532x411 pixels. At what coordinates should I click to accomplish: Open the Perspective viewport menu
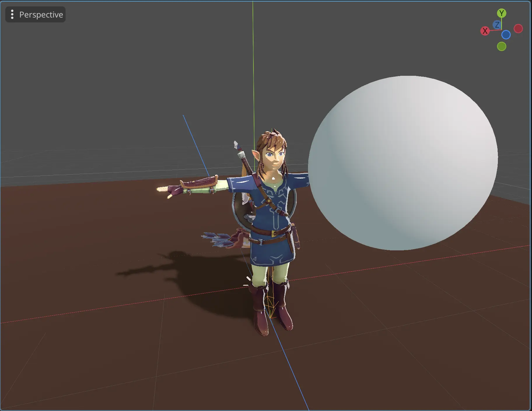tap(35, 14)
